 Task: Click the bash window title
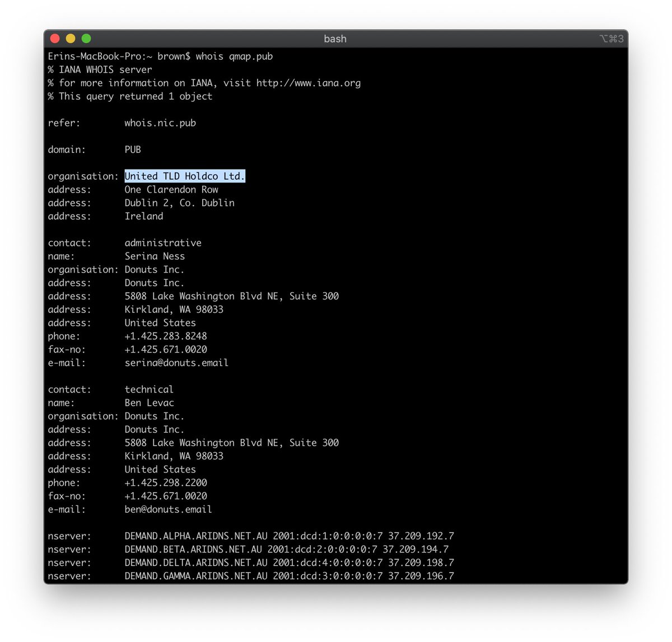[335, 39]
